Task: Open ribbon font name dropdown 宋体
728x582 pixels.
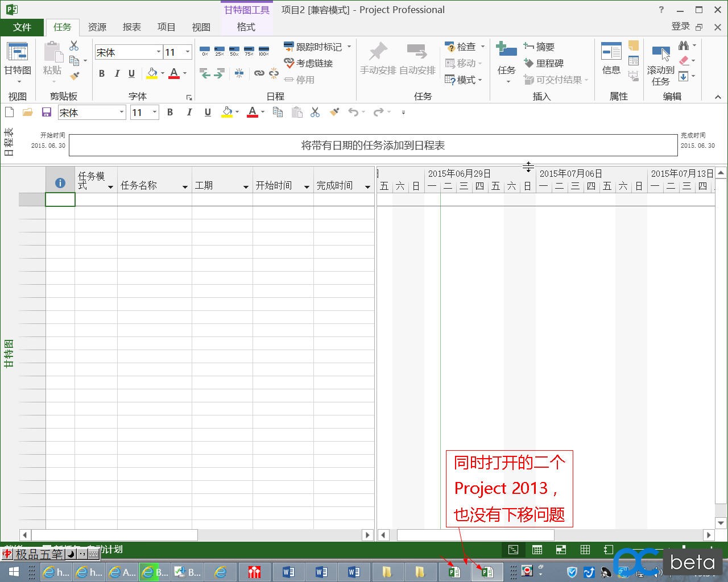Action: (158, 52)
